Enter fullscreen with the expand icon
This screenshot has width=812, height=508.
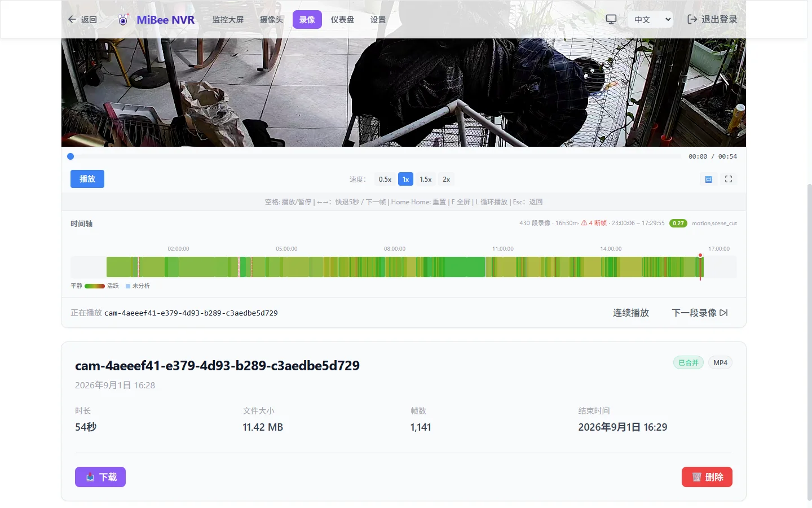point(729,179)
